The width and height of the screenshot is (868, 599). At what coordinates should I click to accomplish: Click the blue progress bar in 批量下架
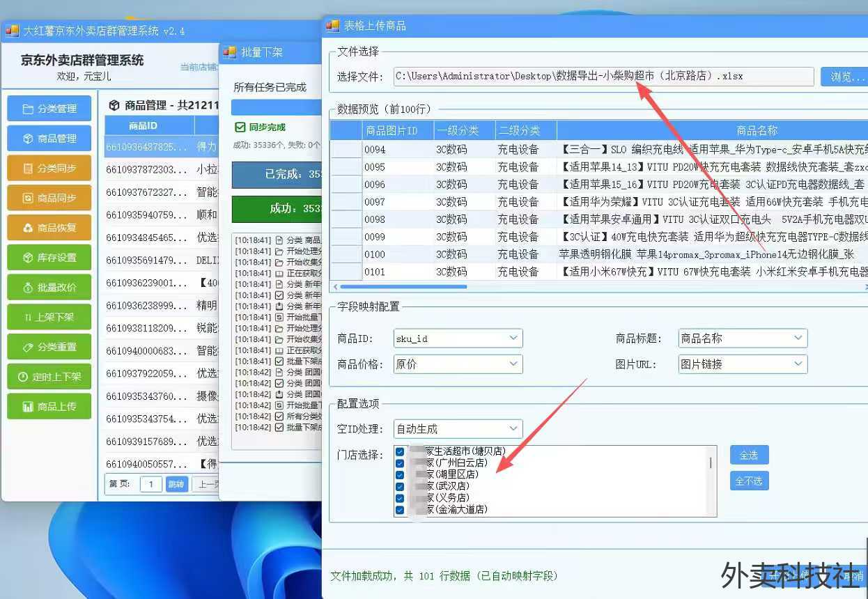(x=276, y=107)
